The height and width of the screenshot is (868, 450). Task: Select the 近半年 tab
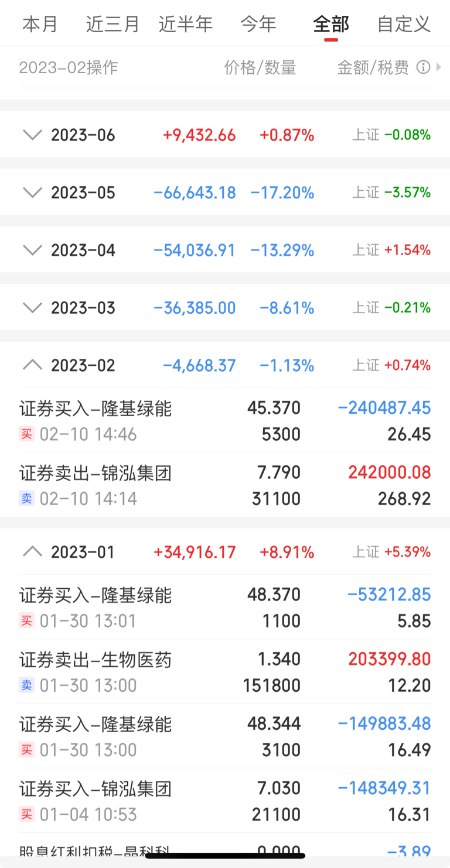click(x=186, y=24)
